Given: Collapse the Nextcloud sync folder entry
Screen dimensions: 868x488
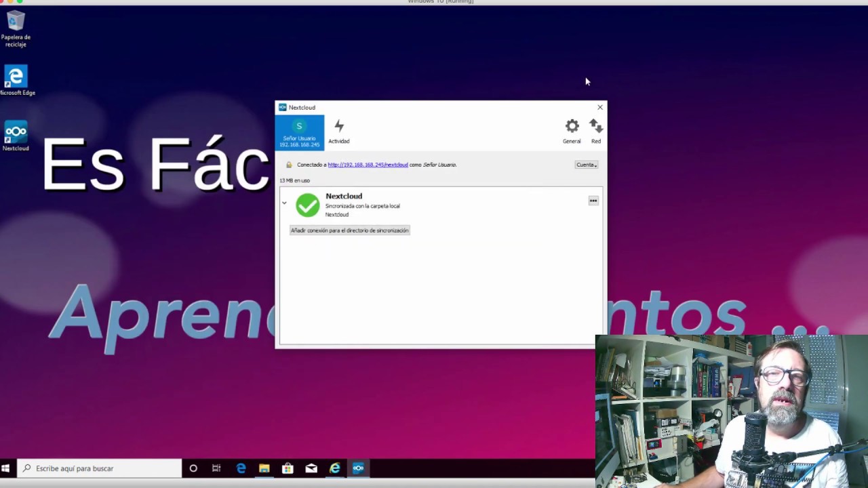Looking at the screenshot, I should coord(284,203).
